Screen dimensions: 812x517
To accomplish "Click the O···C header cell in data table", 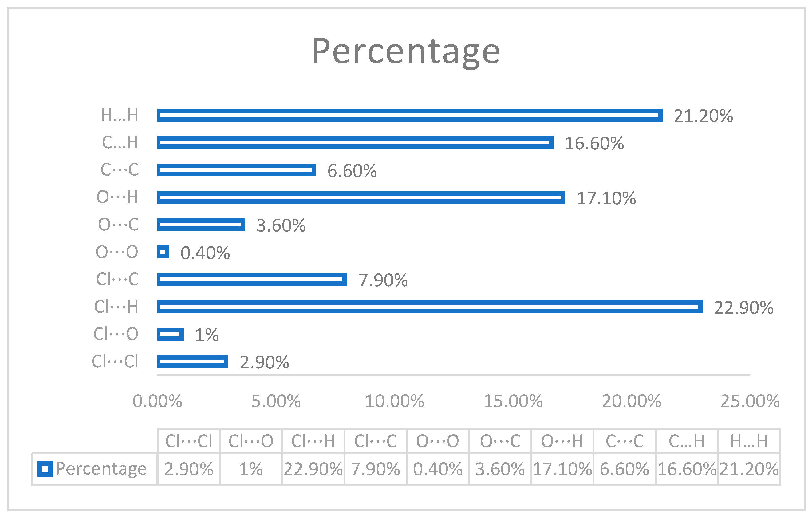I will [x=500, y=441].
